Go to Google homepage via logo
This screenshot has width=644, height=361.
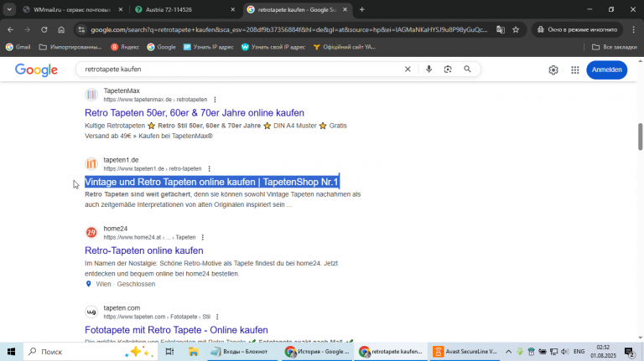[36, 70]
